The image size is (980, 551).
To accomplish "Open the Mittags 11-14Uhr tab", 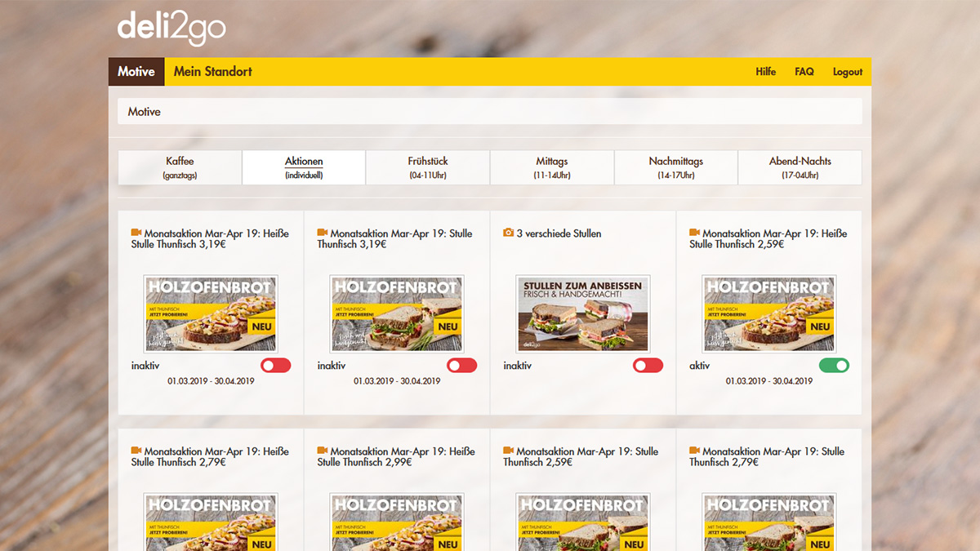I will pyautogui.click(x=551, y=167).
